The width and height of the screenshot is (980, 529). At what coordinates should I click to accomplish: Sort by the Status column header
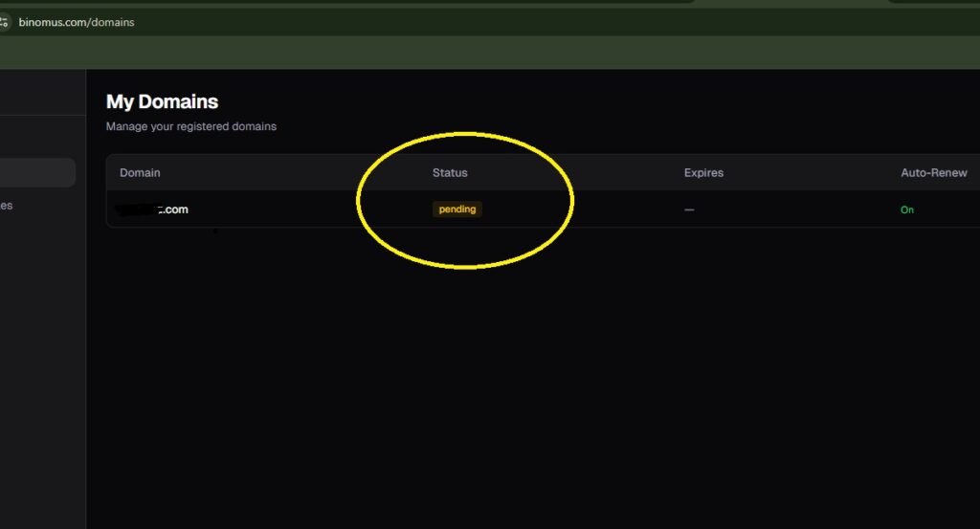click(450, 173)
